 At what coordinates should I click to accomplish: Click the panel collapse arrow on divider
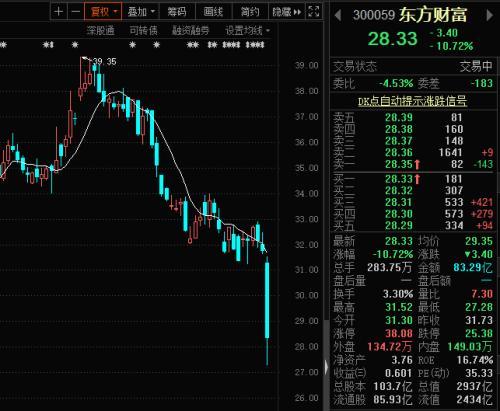pyautogui.click(x=326, y=368)
